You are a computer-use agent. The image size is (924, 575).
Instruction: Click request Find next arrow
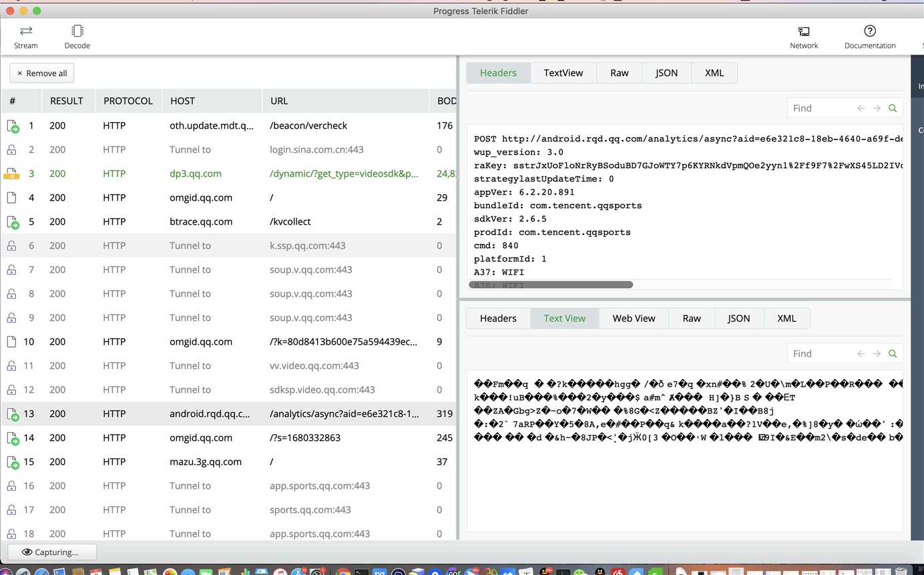point(877,108)
